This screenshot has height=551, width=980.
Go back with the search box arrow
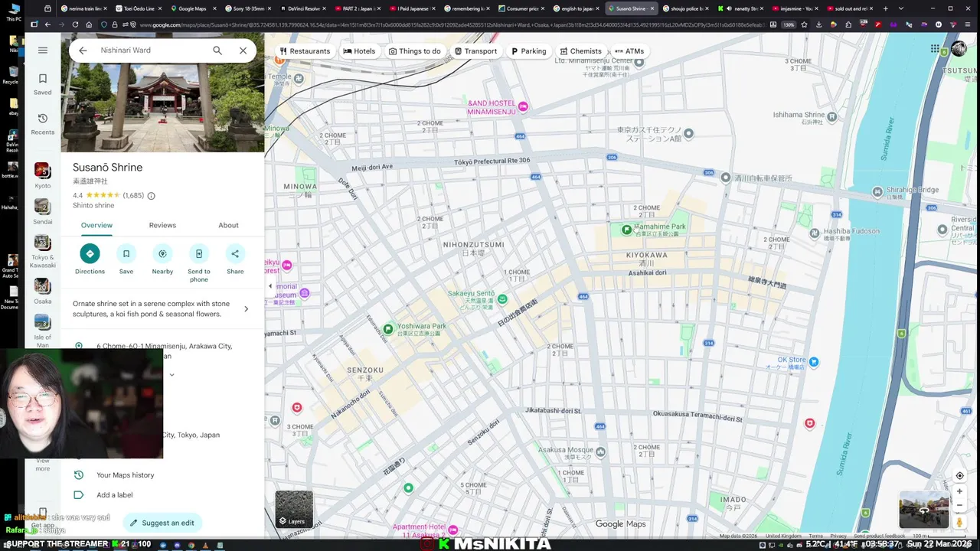click(83, 51)
